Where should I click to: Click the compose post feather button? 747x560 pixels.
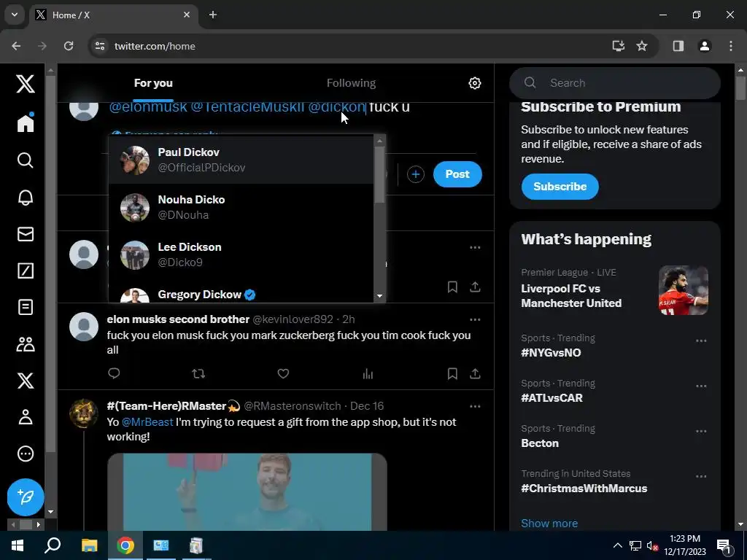click(26, 497)
